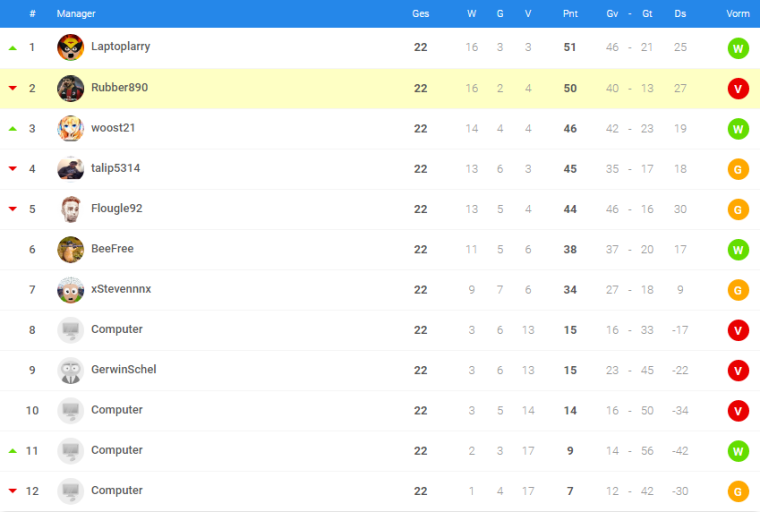
Task: Select woost21's anime avatar
Action: coord(70,128)
